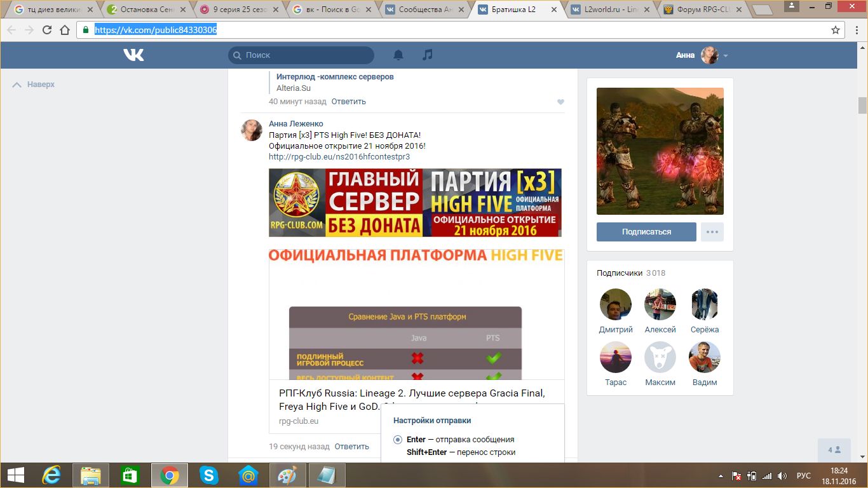Image resolution: width=868 pixels, height=488 pixels.
Task: Open subscriber Тарас avatar
Action: tap(616, 357)
